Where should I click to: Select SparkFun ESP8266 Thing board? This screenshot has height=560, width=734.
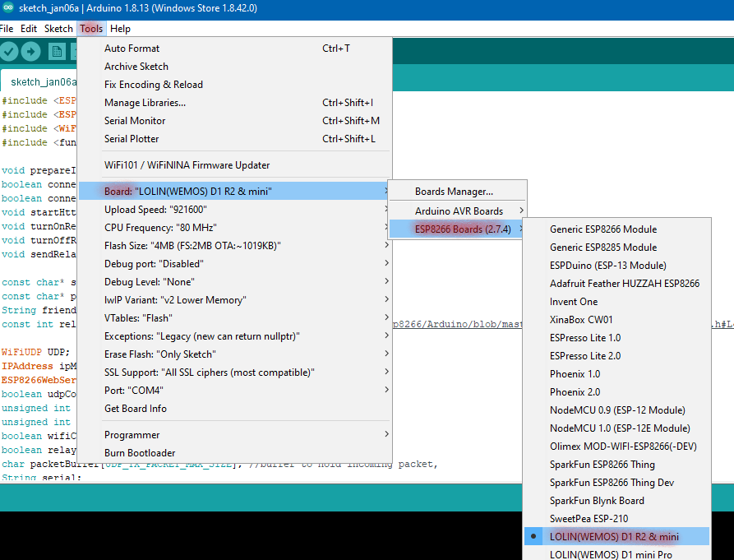pos(616,465)
